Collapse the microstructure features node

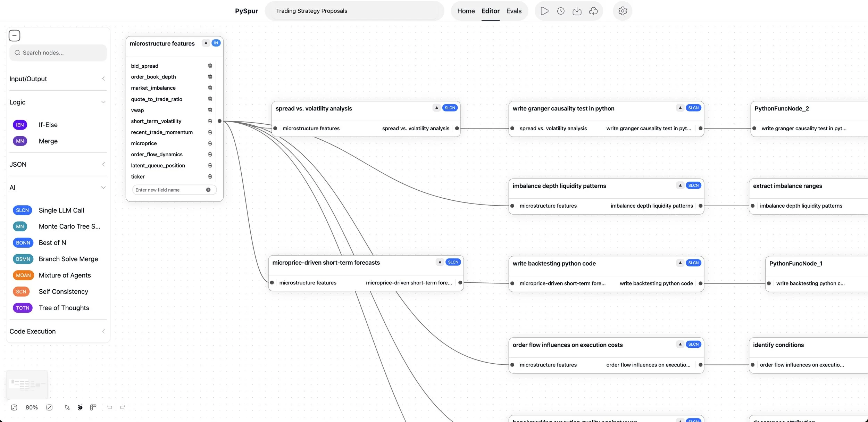206,43
